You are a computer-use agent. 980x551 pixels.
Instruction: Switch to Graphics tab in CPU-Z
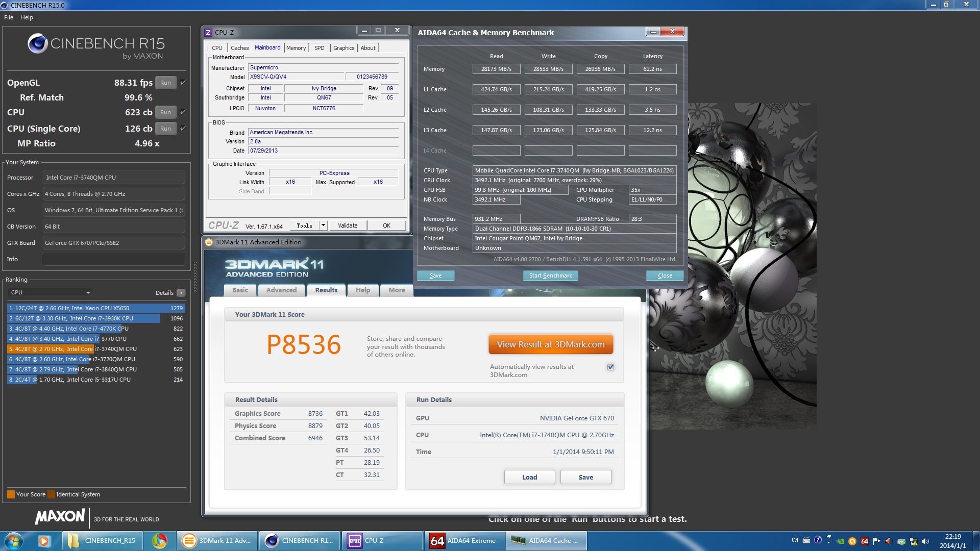[x=344, y=48]
